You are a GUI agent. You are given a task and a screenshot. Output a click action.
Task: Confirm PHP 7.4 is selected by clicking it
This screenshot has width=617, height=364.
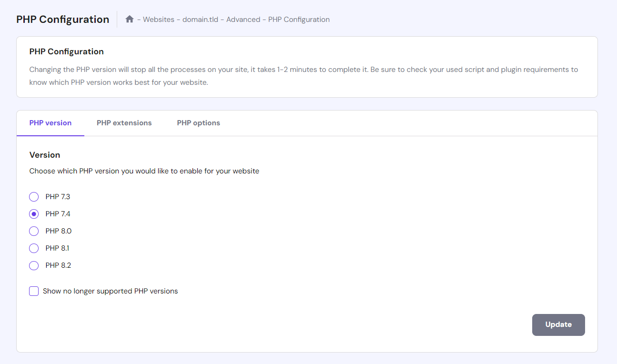click(x=34, y=213)
